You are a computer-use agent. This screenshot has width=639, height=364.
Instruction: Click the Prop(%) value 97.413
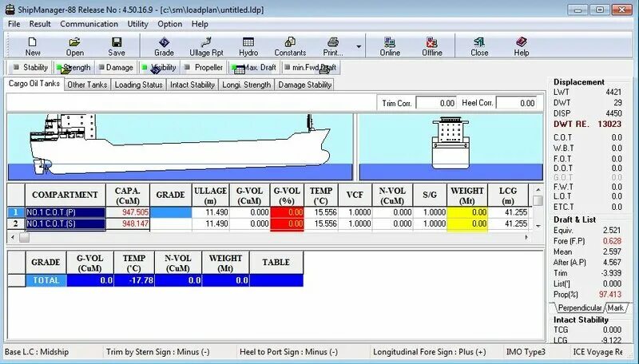[610, 295]
